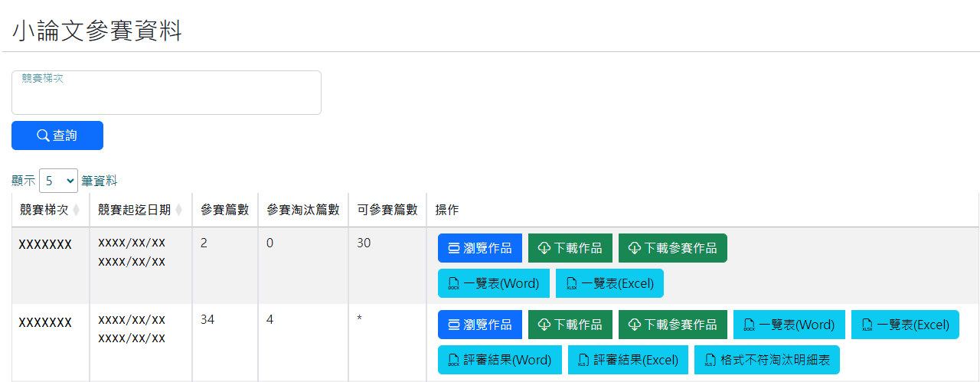Screen dimensions: 980x382
Task: Open 格式不符淘汰明細表 report
Action: [x=766, y=360]
